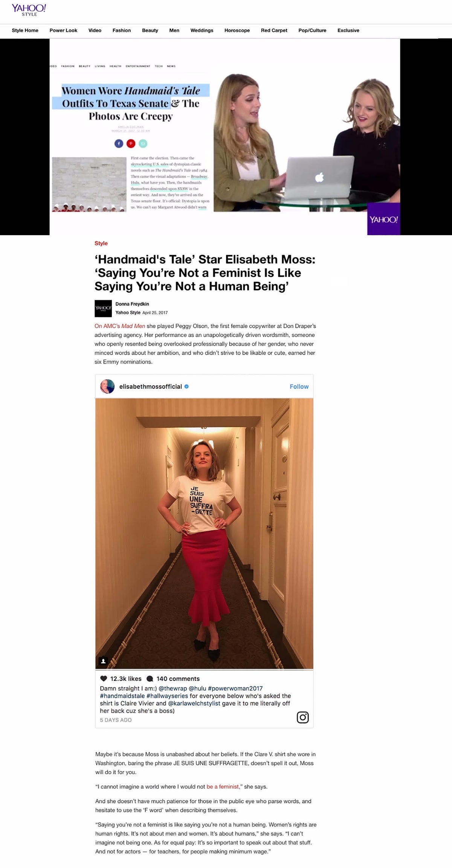452x868 pixels.
Task: Follow elisabethmossofficial on Instagram embed
Action: pos(299,387)
